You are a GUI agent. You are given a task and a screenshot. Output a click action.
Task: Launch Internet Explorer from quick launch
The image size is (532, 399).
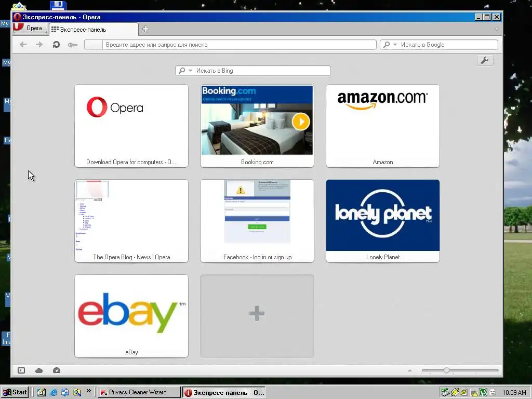coord(54,393)
